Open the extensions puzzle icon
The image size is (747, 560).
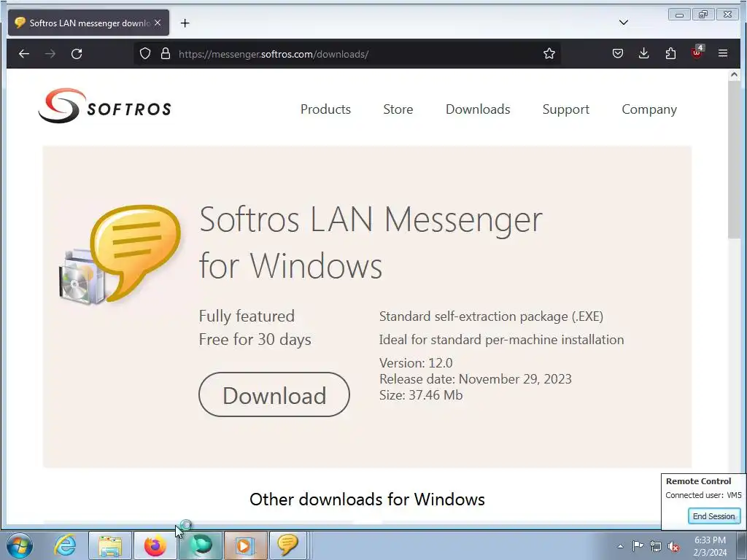670,54
